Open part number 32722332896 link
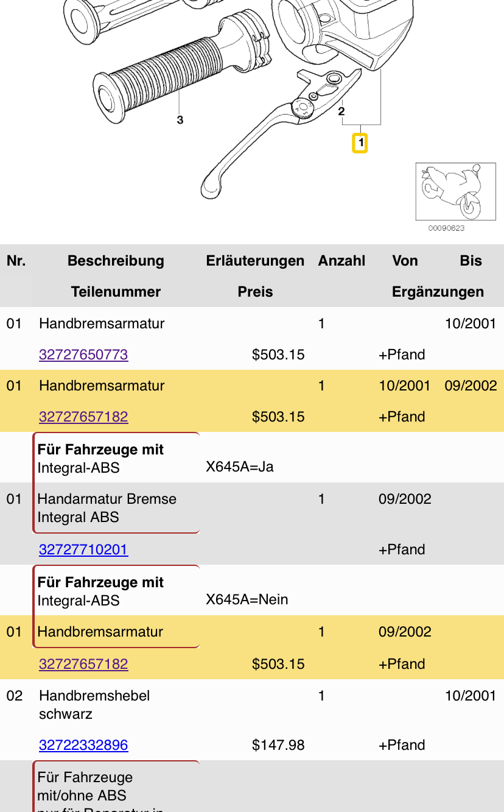Viewport: 504px width, 812px height. tap(83, 745)
